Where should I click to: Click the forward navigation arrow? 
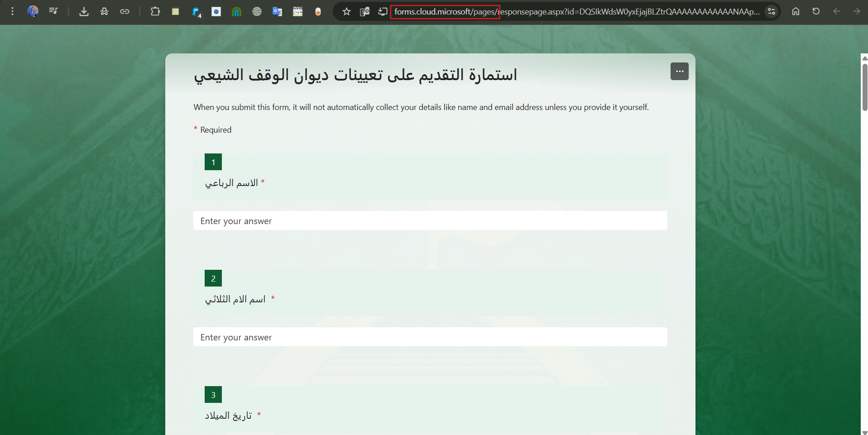click(856, 11)
